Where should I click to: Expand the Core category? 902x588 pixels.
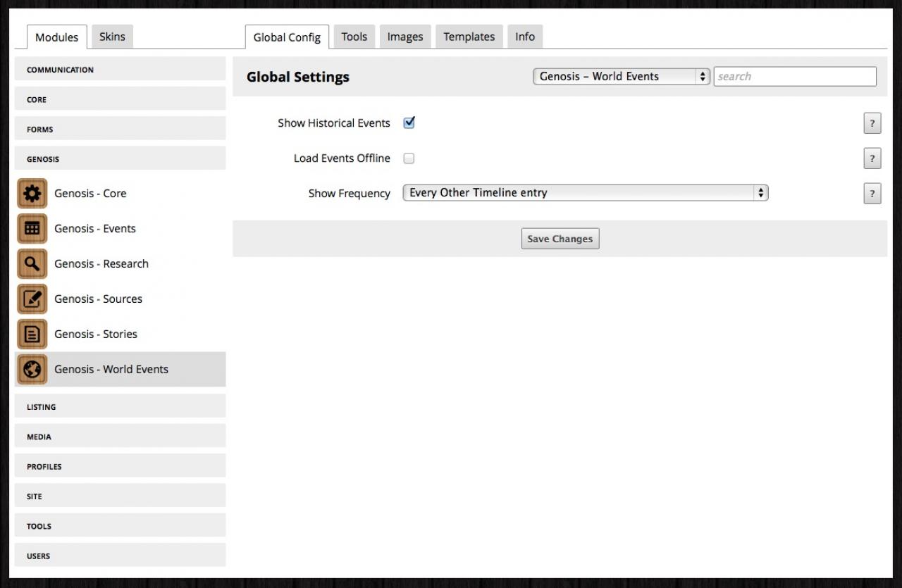click(120, 99)
